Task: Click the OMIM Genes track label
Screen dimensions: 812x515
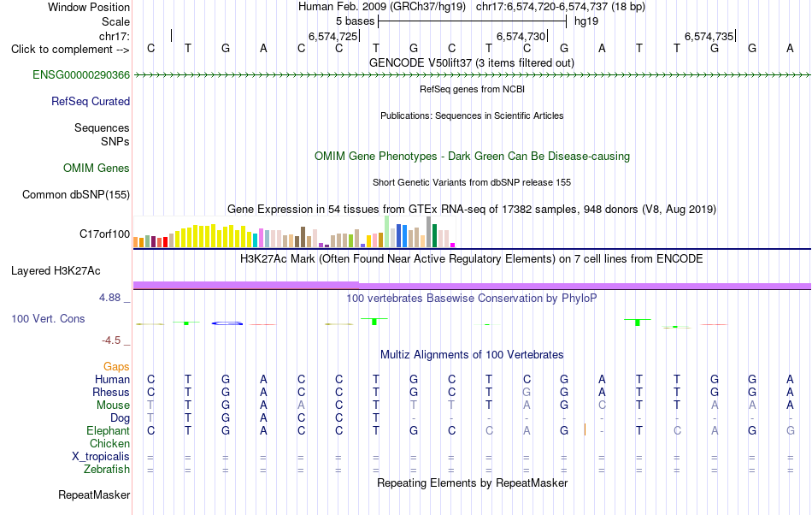Action: (x=97, y=168)
